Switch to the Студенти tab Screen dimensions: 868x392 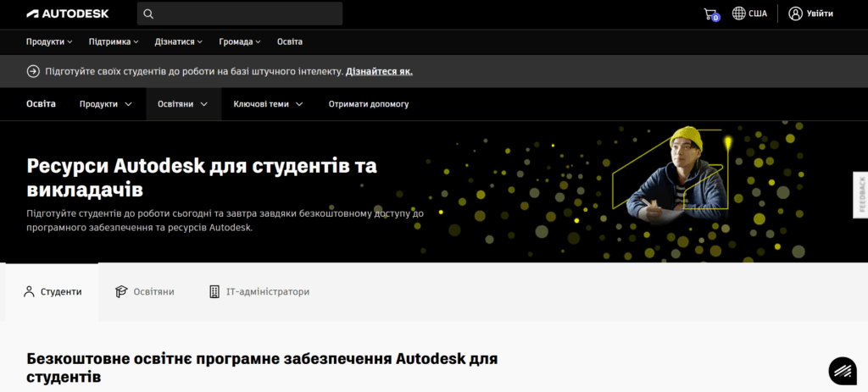click(53, 291)
